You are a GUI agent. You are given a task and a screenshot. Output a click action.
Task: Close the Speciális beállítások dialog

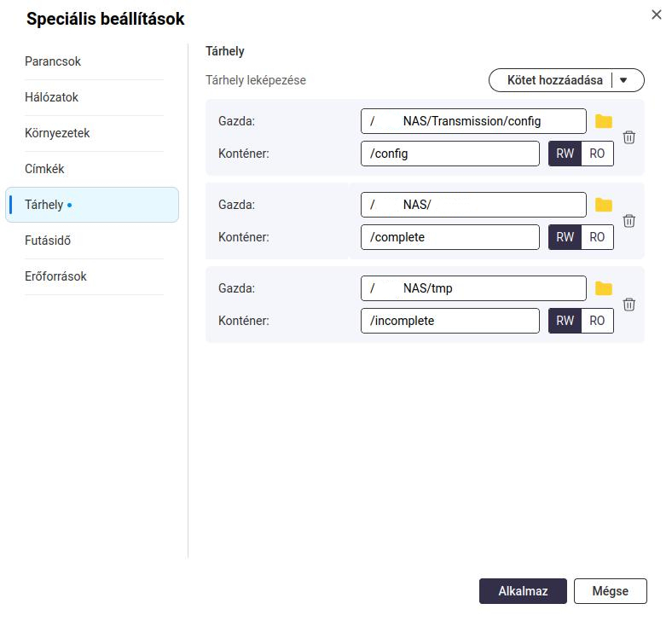(656, 15)
